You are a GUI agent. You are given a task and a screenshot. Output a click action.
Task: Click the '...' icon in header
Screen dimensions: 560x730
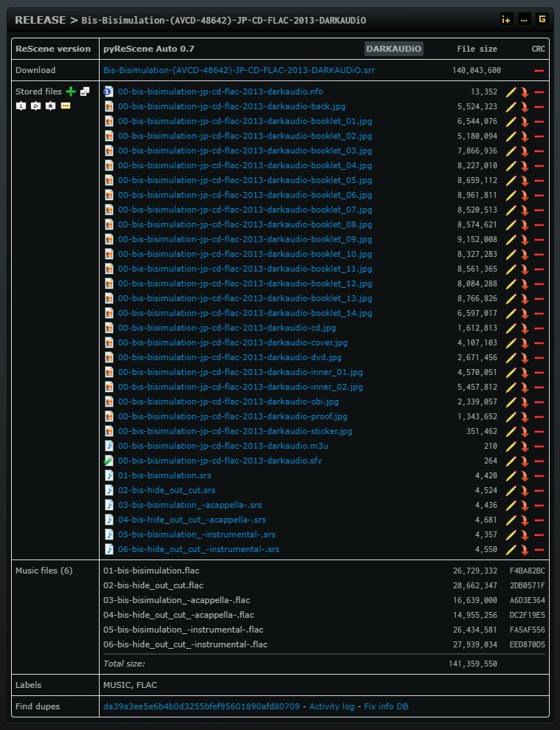(x=524, y=19)
